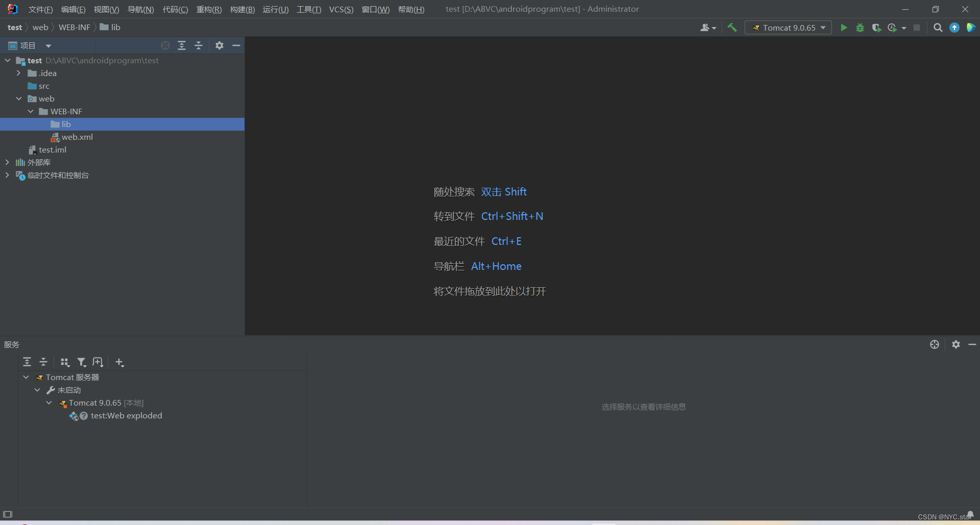Open the filter icon in Services panel
The width and height of the screenshot is (980, 525).
pyautogui.click(x=82, y=362)
